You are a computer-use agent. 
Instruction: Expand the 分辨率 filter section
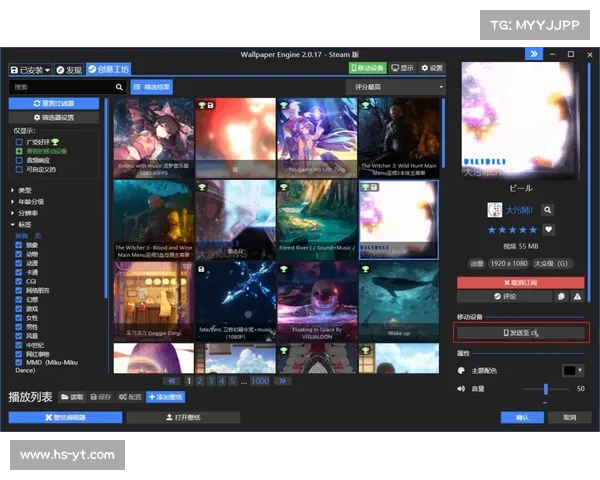(24, 213)
